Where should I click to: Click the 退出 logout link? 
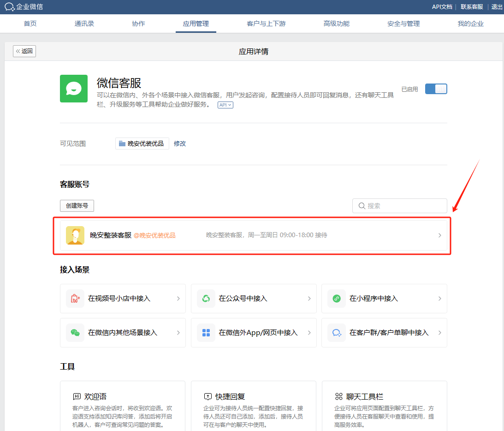tap(497, 7)
